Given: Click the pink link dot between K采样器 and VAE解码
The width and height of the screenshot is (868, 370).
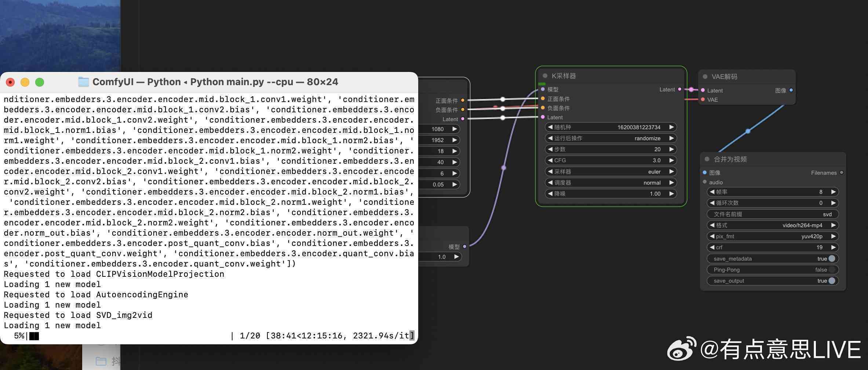Looking at the screenshot, I should pyautogui.click(x=691, y=90).
